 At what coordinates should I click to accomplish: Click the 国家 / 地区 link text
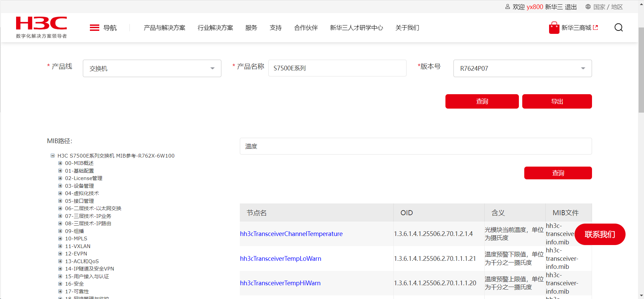(608, 7)
